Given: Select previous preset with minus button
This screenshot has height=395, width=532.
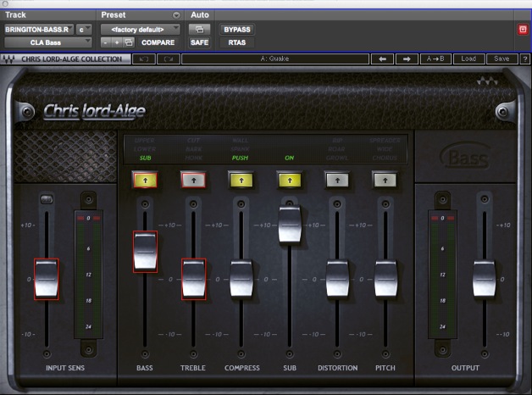Looking at the screenshot, I should point(106,42).
